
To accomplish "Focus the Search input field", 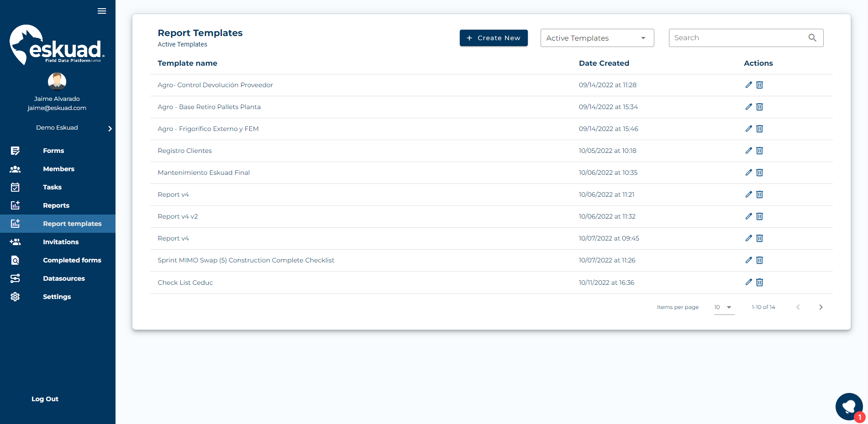I will 737,38.
